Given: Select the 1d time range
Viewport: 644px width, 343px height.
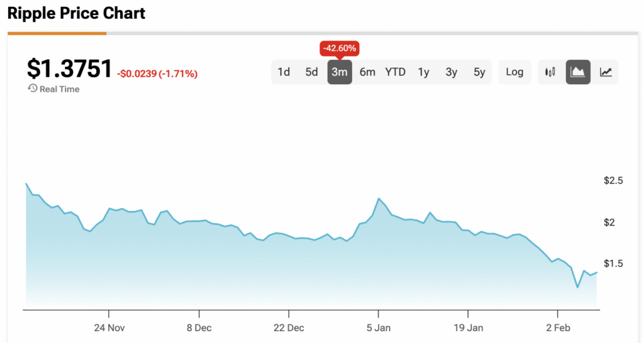Looking at the screenshot, I should point(284,72).
